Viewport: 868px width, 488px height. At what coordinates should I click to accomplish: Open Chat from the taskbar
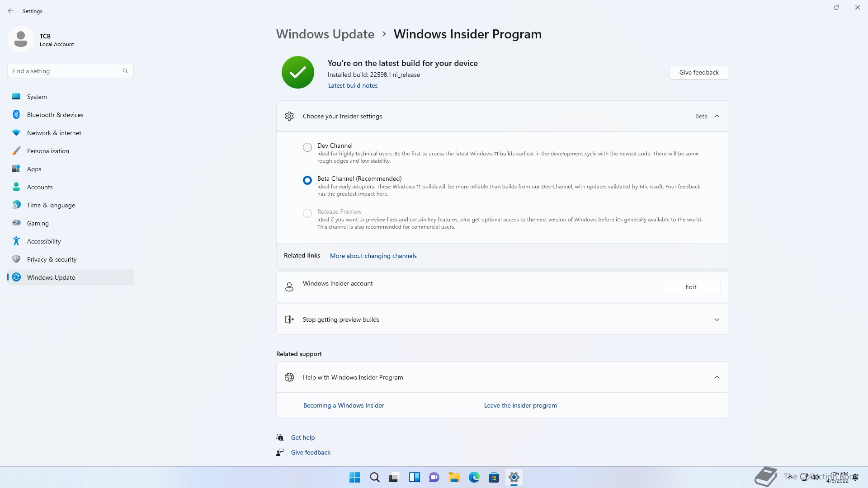pyautogui.click(x=434, y=477)
